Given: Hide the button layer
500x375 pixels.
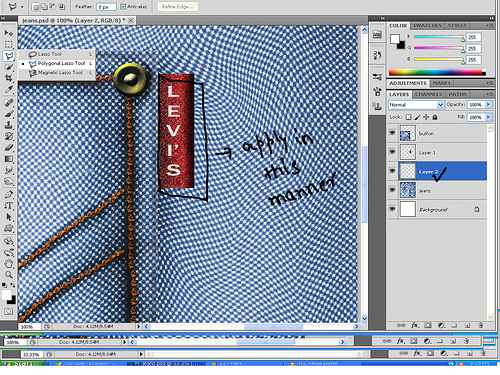Looking at the screenshot, I should pos(392,133).
